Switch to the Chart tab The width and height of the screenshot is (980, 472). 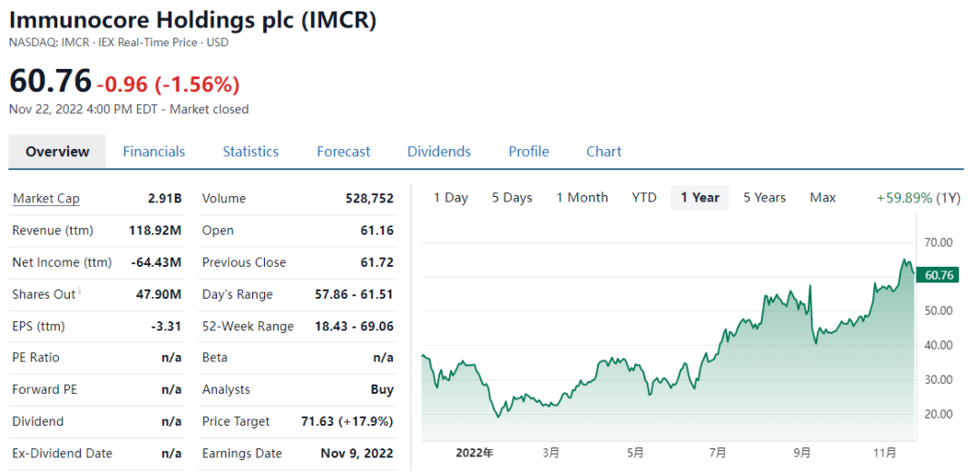point(603,152)
